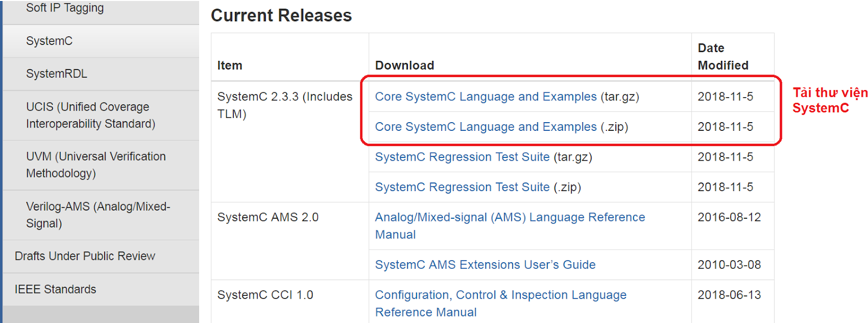Download Core SystemC Language and Examples tar.gz
The image size is (868, 323).
click(486, 97)
